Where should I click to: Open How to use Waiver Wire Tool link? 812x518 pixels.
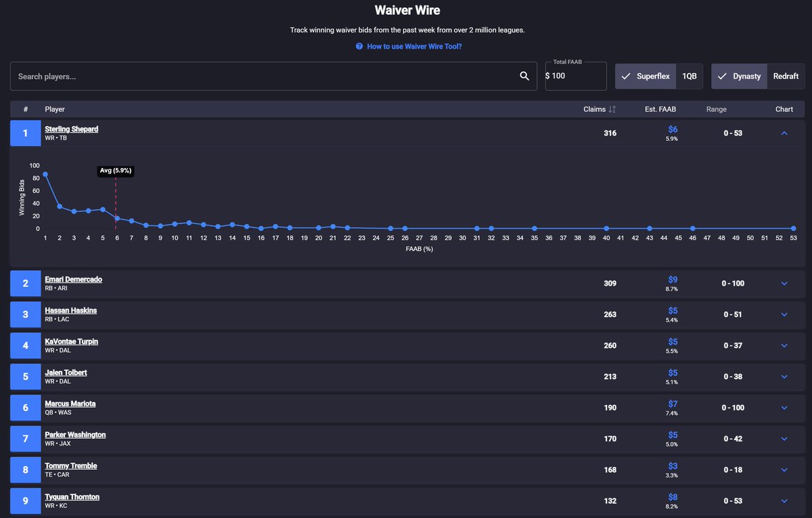tap(414, 47)
